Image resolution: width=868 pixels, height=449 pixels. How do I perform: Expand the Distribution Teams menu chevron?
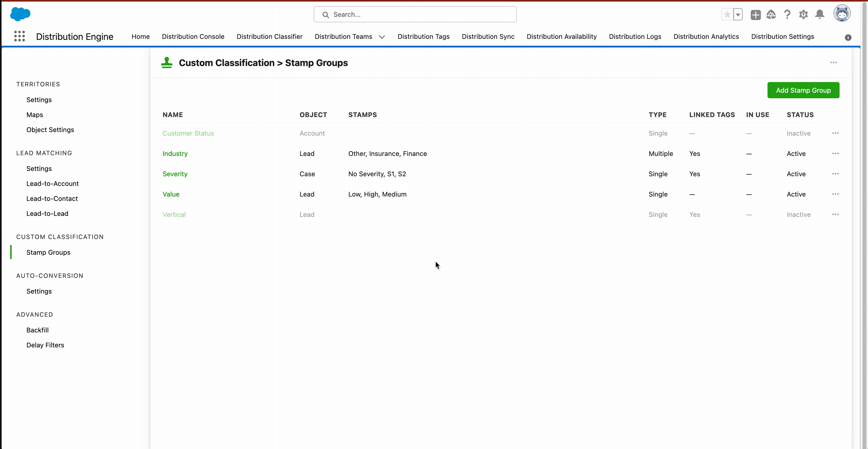[x=382, y=37]
